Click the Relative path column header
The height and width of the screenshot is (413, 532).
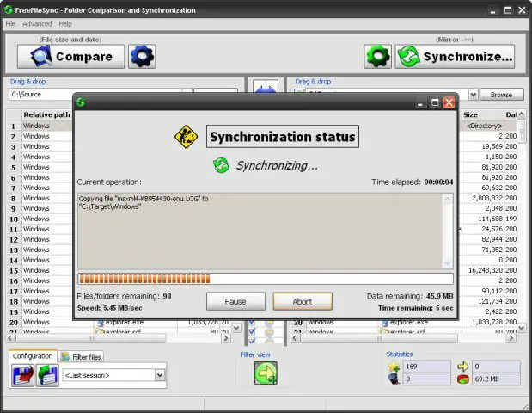tap(46, 114)
